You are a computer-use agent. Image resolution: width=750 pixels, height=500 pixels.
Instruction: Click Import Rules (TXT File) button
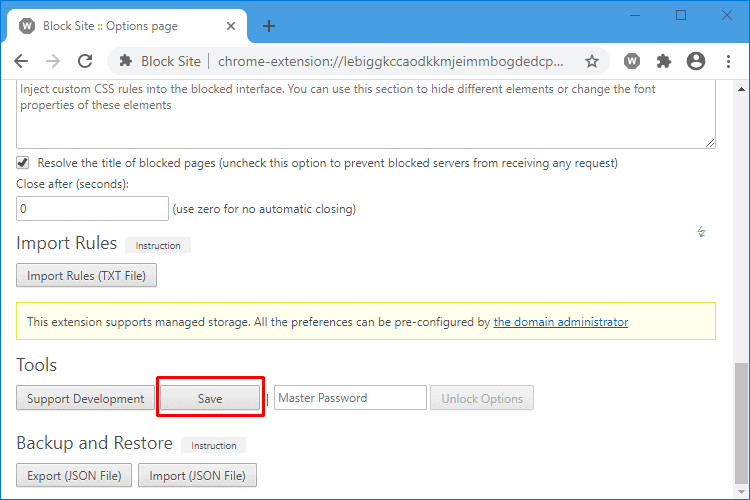(87, 276)
